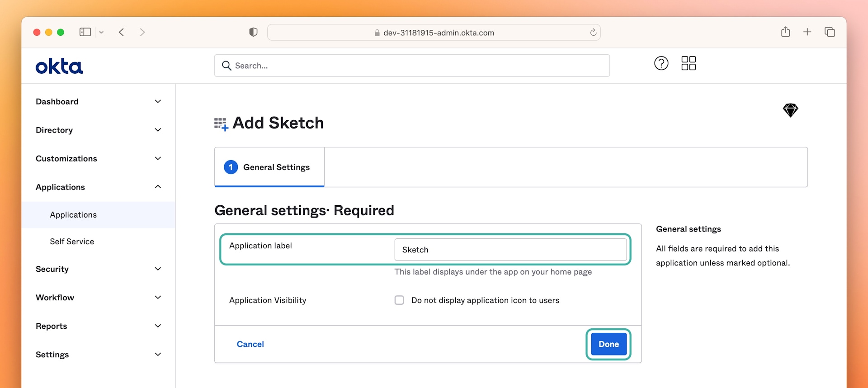868x388 pixels.
Task: Expand the Security menu chevron
Action: pyautogui.click(x=158, y=269)
